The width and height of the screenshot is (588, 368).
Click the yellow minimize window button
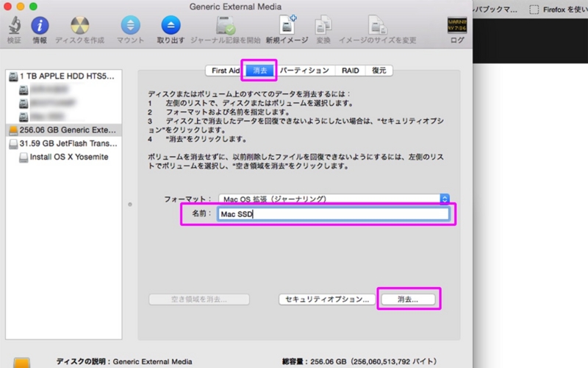(21, 7)
